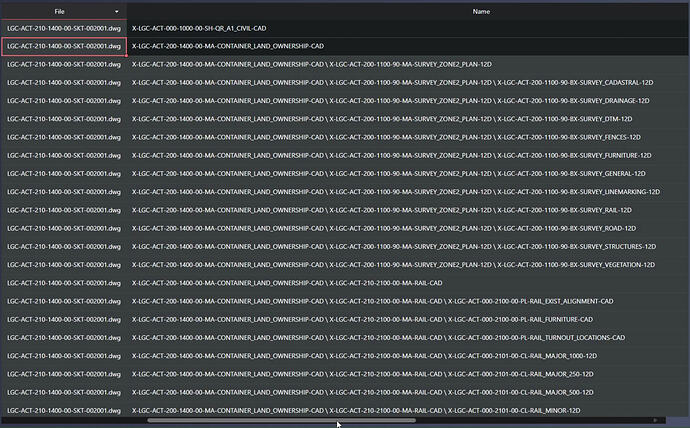Select name cell ending in SURVEY_GENERAL-12D
Viewport: 690px width, 428px height.
408,174
